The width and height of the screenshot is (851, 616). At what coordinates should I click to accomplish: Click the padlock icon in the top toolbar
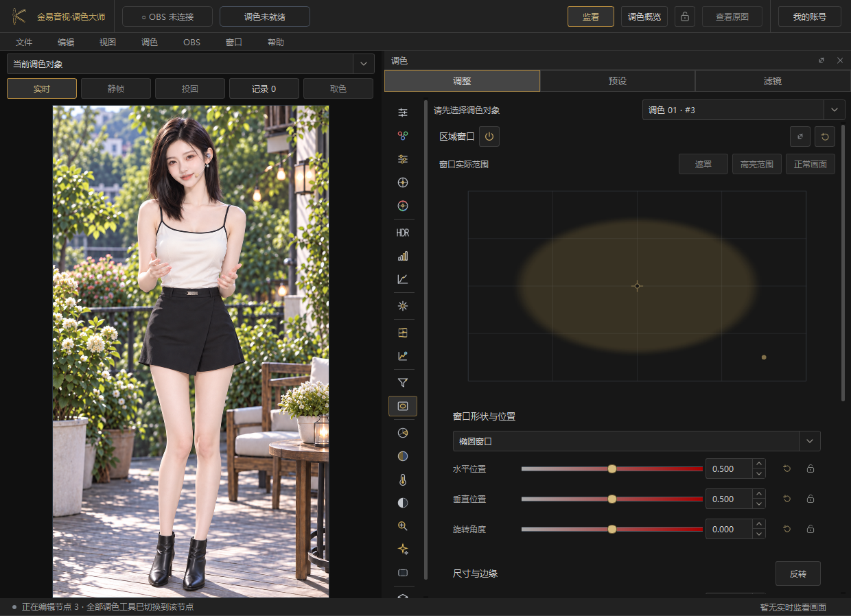685,16
